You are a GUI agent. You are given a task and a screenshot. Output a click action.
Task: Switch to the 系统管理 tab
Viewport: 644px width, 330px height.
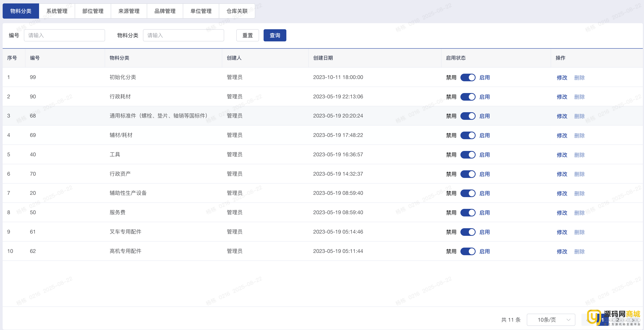pyautogui.click(x=57, y=11)
